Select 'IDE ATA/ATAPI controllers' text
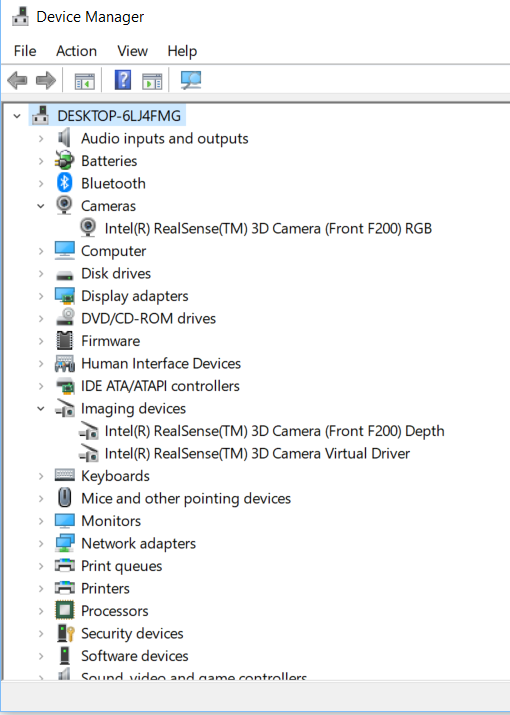 [x=160, y=386]
